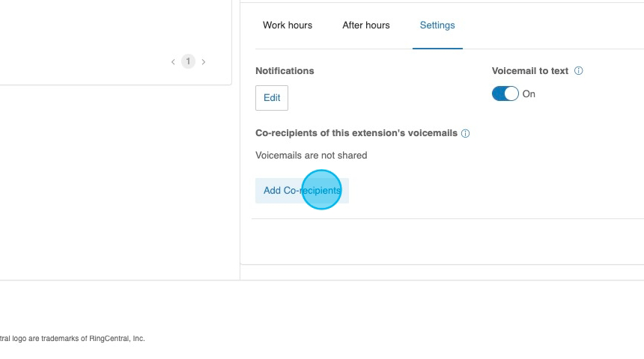Select page 1 in the pagination
Image resolution: width=644 pixels, height=359 pixels.
(x=188, y=62)
